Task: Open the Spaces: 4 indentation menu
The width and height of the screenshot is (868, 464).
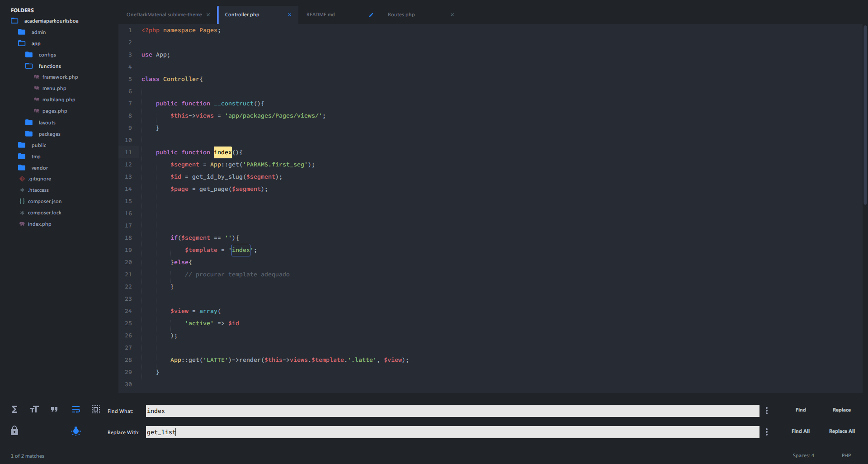Action: [803, 455]
